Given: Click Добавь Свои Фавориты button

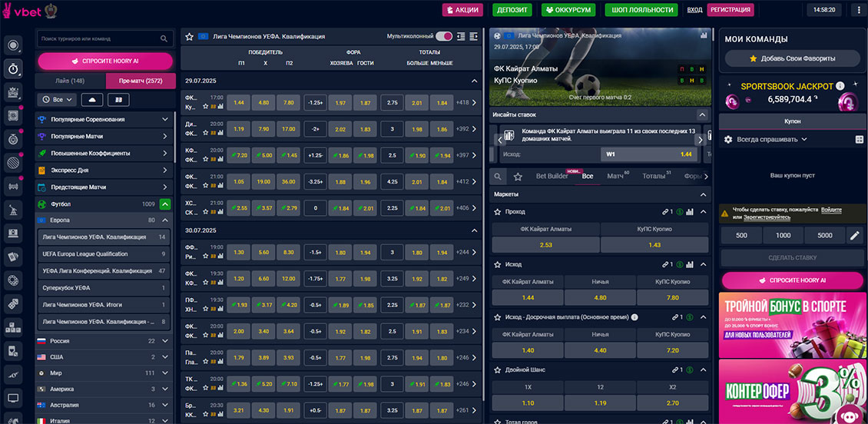Looking at the screenshot, I should 792,58.
